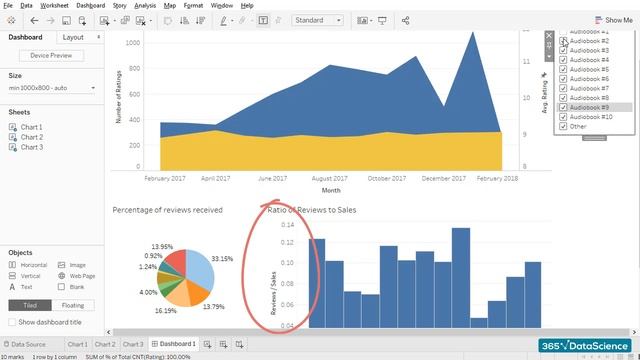Open the File menu
This screenshot has height=360, width=640.
click(8, 5)
